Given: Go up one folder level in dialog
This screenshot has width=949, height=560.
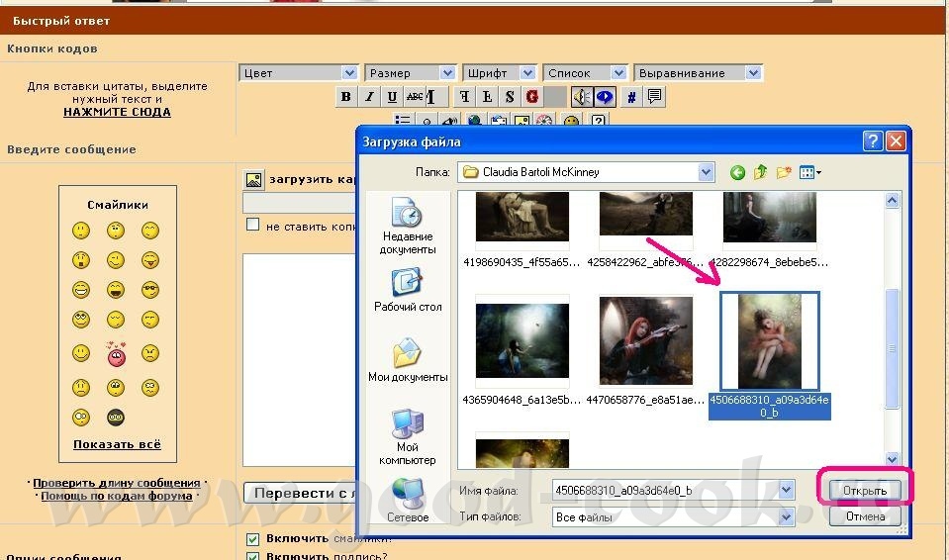Looking at the screenshot, I should tap(760, 172).
